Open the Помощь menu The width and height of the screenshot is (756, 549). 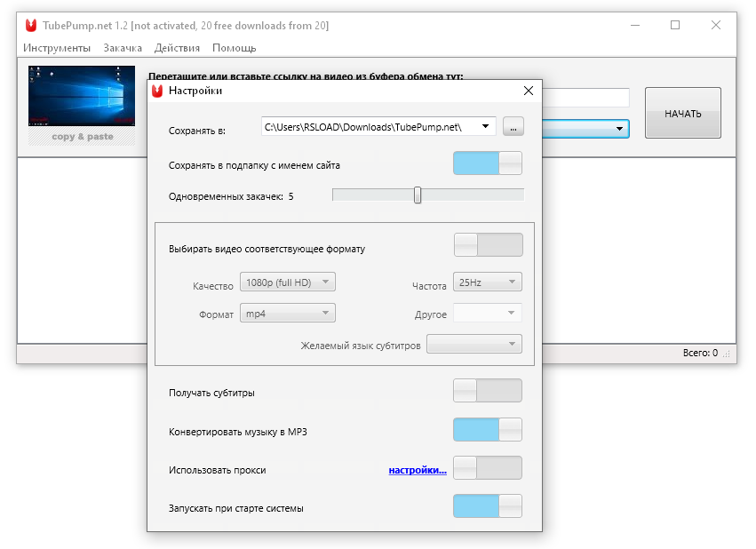235,48
